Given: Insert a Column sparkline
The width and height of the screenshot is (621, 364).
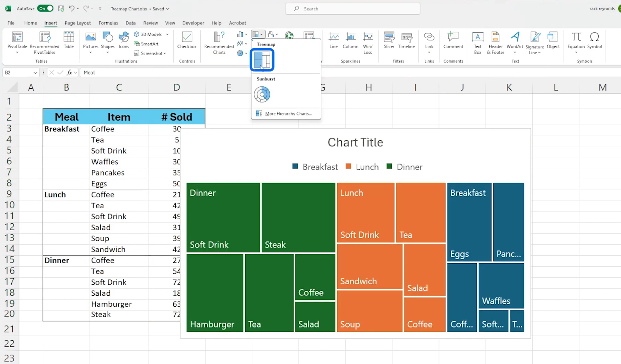Looking at the screenshot, I should coord(350,41).
